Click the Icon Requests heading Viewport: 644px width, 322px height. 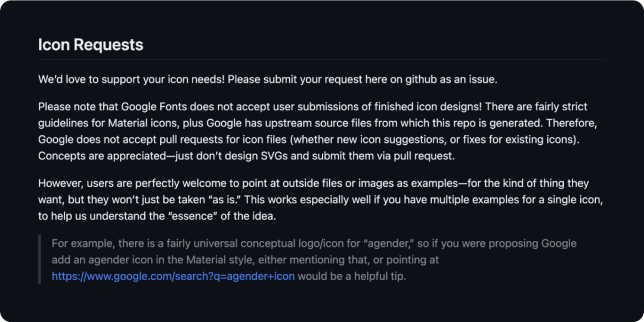click(x=91, y=45)
